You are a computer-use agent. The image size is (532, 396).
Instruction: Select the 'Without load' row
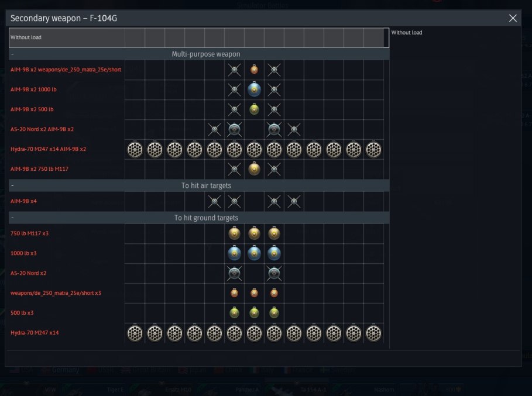[x=199, y=37]
